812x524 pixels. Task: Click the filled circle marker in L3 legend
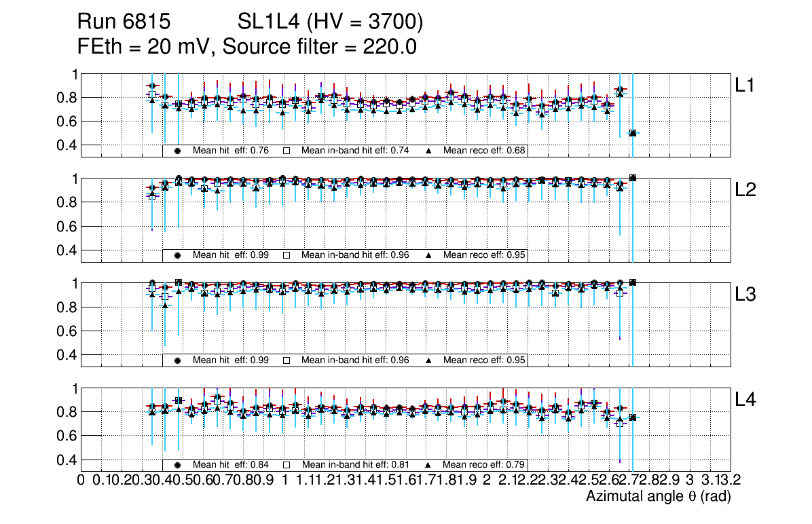178,360
